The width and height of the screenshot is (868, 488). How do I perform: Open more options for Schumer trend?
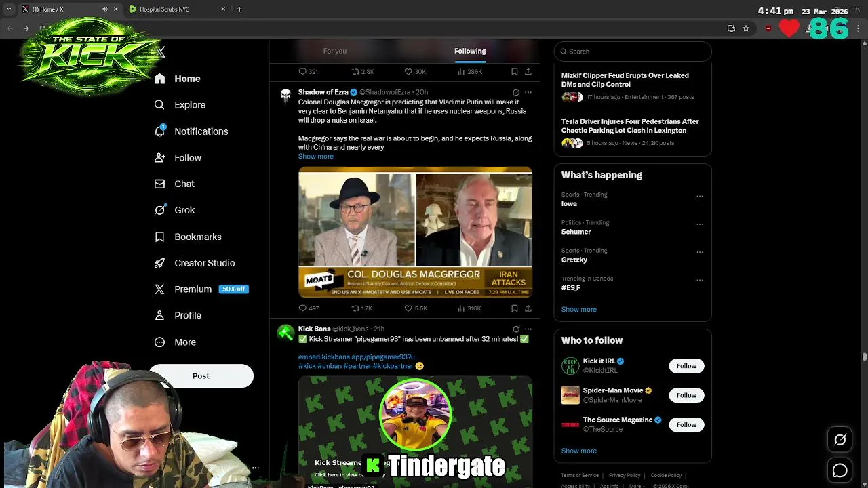(x=699, y=224)
